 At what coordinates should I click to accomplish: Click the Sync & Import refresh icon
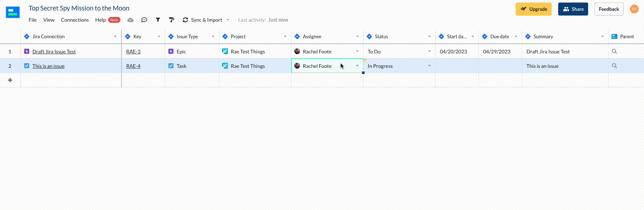click(185, 20)
